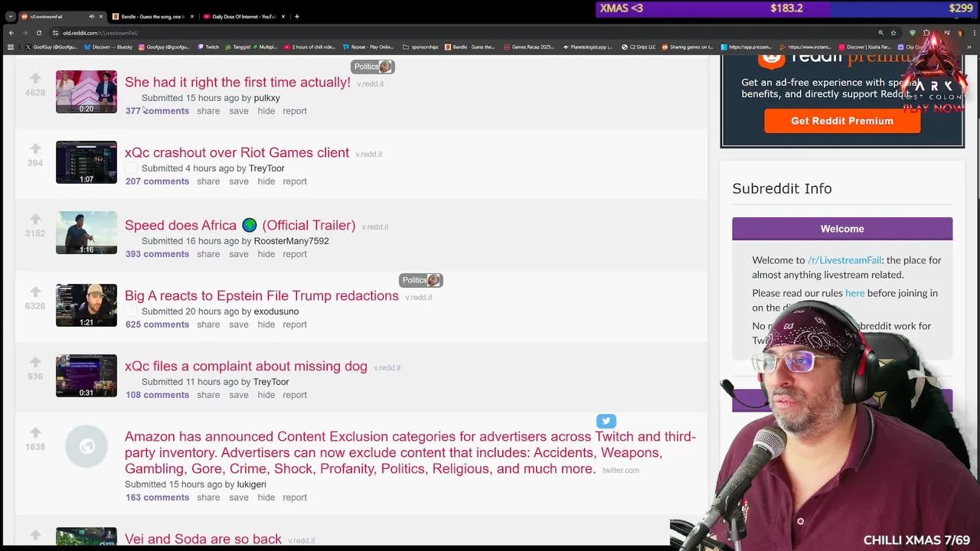Click report under xQc missing dog post
The height and width of the screenshot is (551, 980).
point(295,395)
